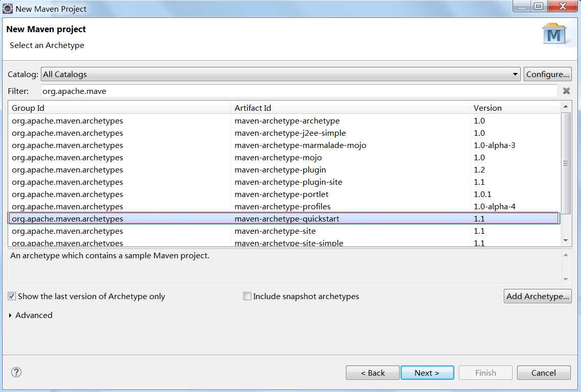Click version 1.0-alpha-4 cell
The height and width of the screenshot is (392, 581).
pos(494,206)
